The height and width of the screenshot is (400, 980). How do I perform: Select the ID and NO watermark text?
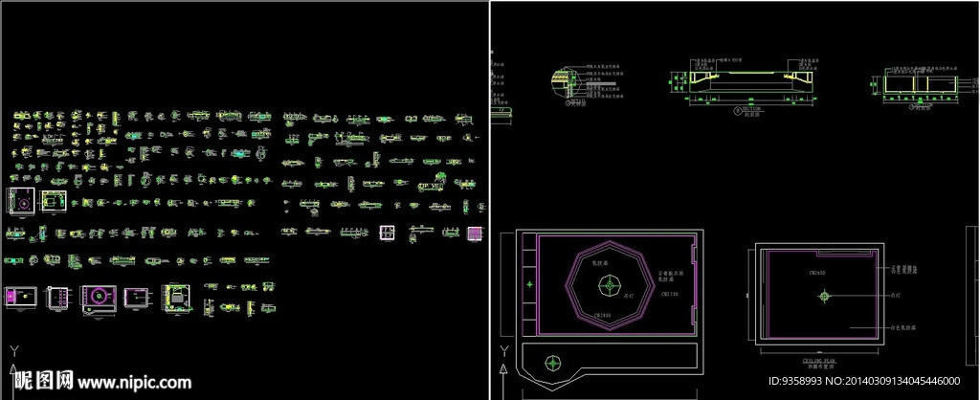coord(864,381)
